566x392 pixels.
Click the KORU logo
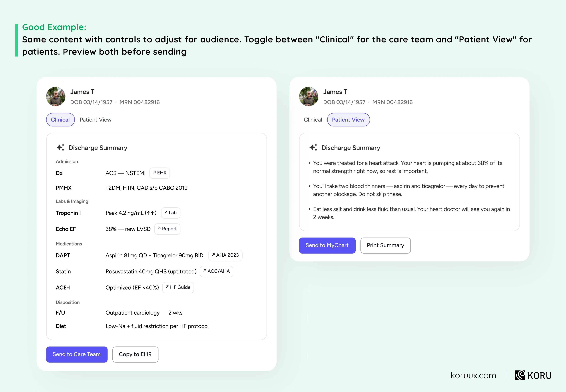click(533, 375)
